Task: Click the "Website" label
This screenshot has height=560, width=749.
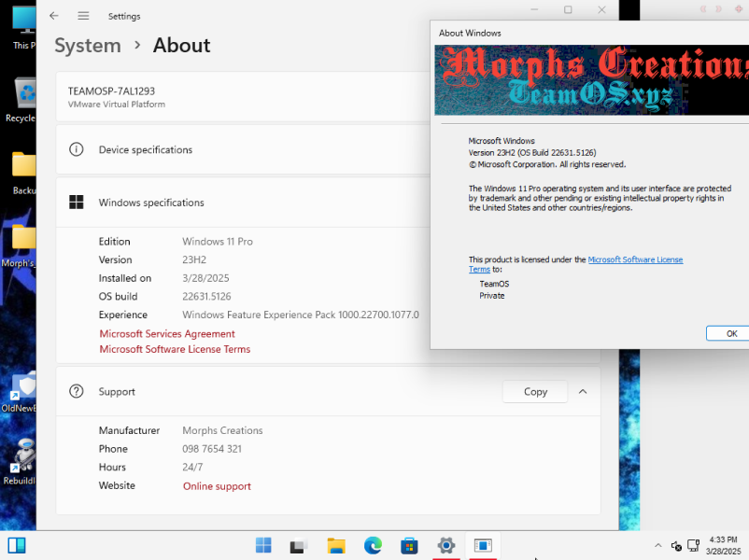Action: pyautogui.click(x=117, y=485)
